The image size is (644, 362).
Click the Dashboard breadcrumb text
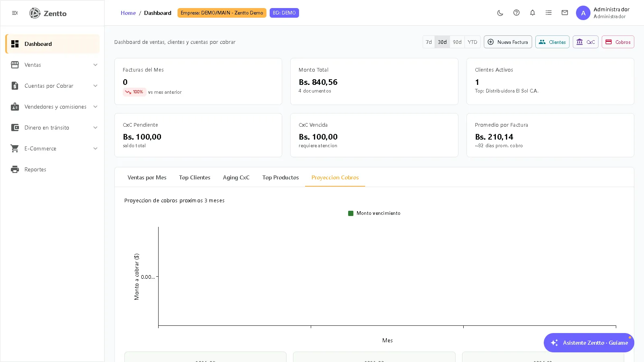158,13
